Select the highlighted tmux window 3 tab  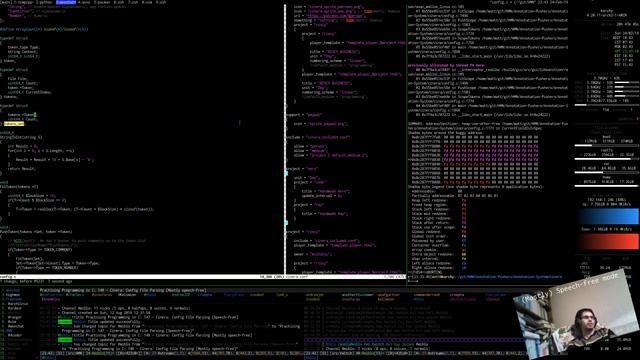[x=66, y=2]
